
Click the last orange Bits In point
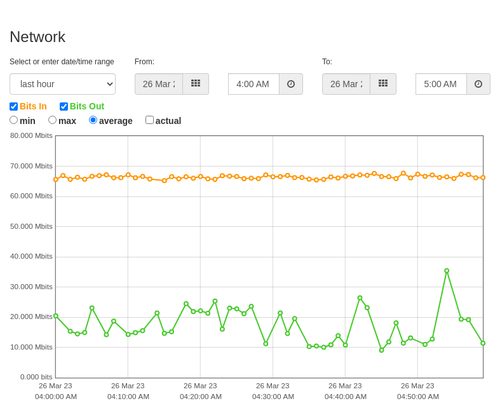pos(483,178)
